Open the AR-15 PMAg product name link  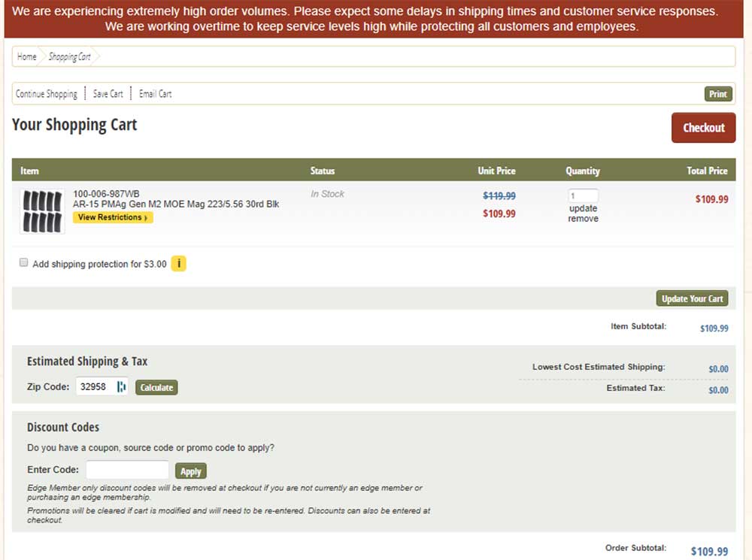click(176, 204)
